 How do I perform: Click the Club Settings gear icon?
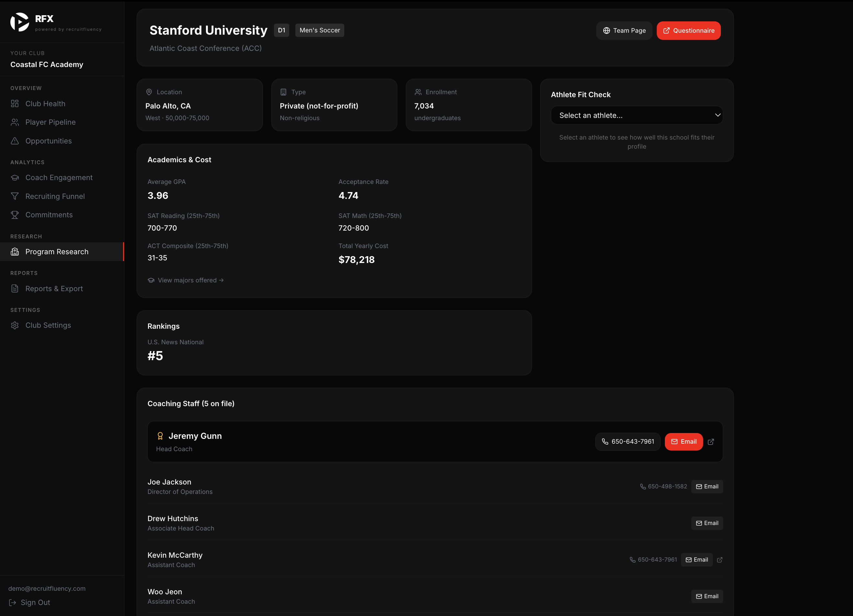[x=15, y=325]
